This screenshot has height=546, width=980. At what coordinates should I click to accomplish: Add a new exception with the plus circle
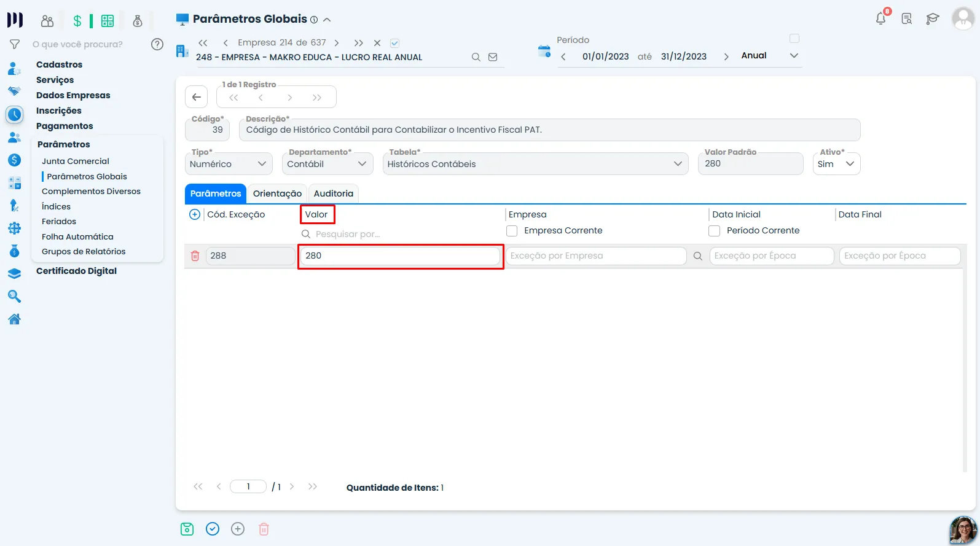(195, 214)
